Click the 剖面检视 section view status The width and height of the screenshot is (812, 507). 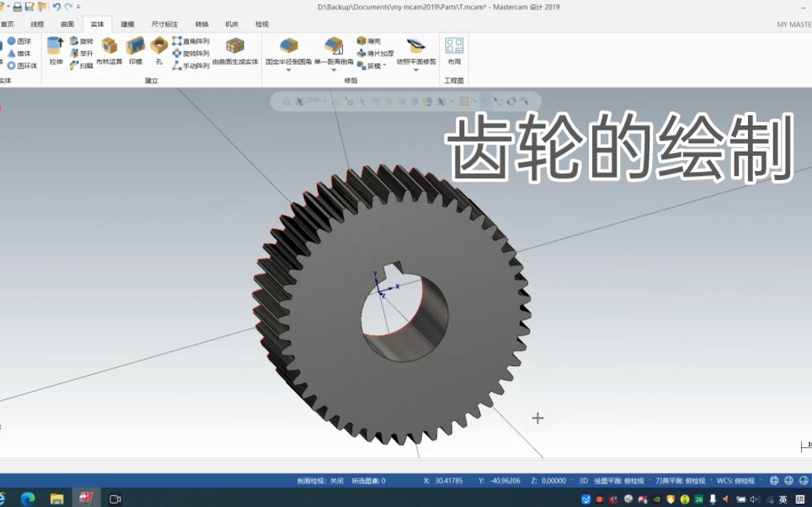(321, 481)
